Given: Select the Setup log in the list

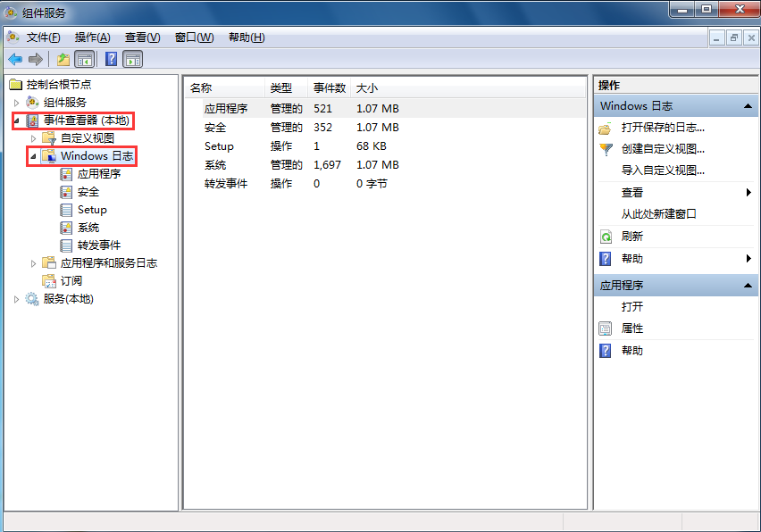Looking at the screenshot, I should [219, 145].
